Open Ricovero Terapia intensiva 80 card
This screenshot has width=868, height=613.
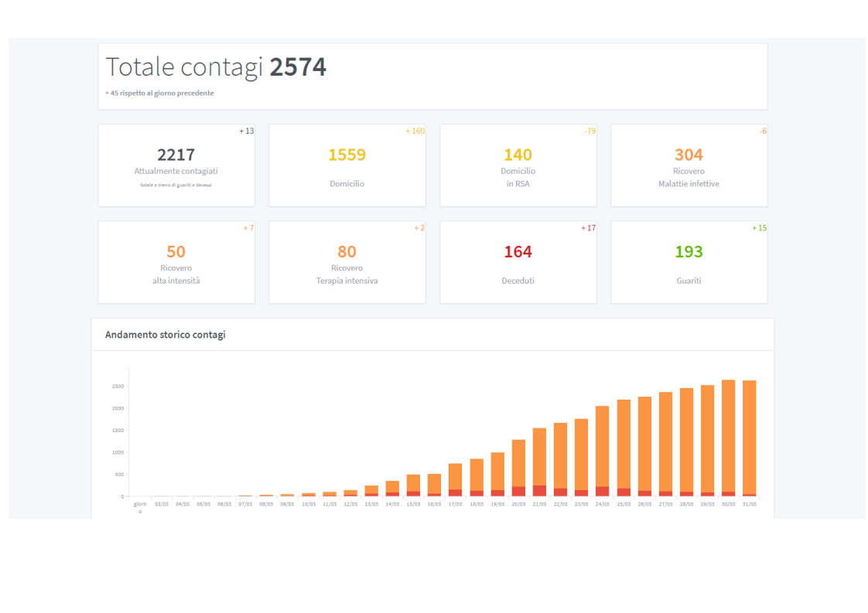(347, 262)
